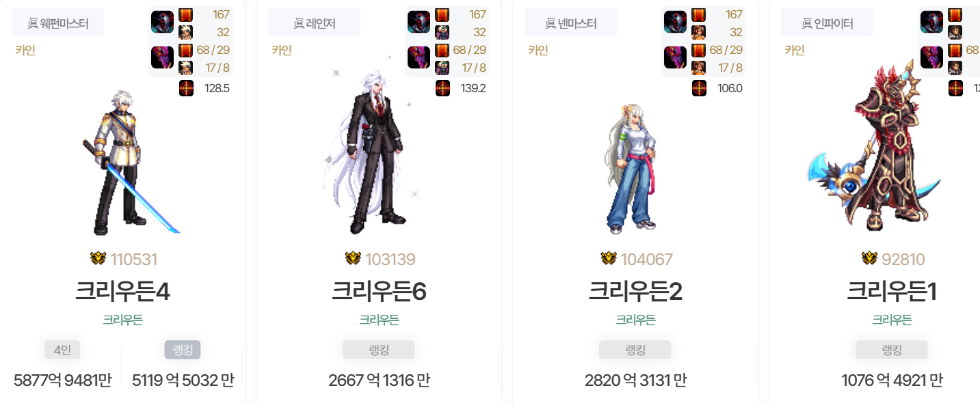Click the crest icon beside fame 103139
This screenshot has height=403, width=980.
[x=353, y=259]
